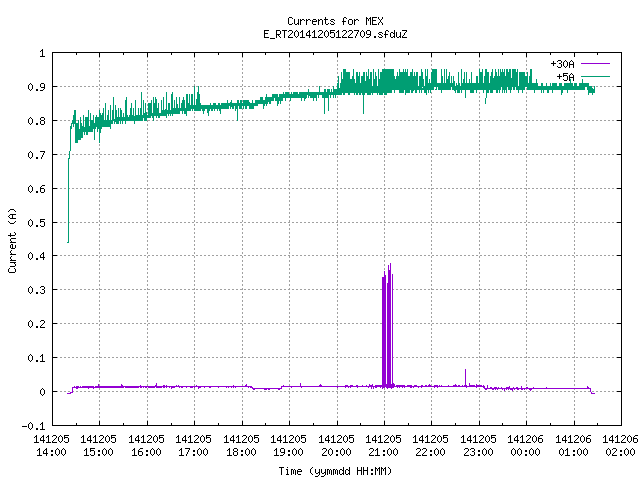Viewport: 640px width, 480px height.
Task: Click the x-axis time label "16:00"
Action: pos(146,452)
